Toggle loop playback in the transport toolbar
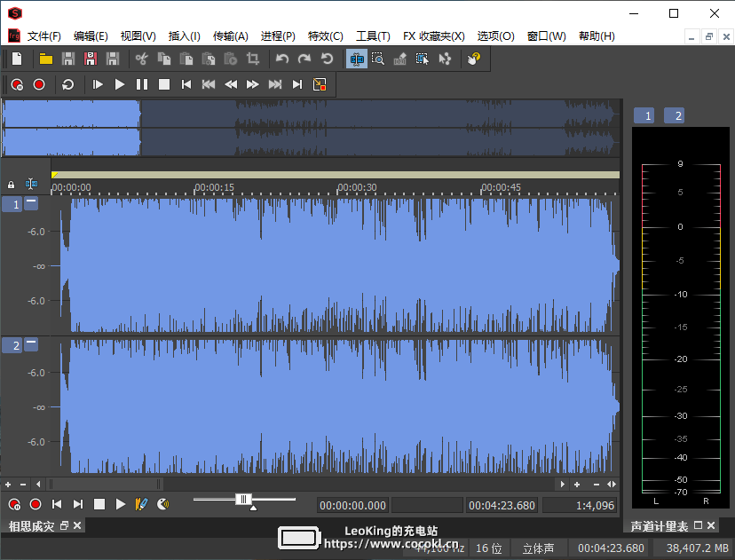The height and width of the screenshot is (560, 735). click(68, 84)
